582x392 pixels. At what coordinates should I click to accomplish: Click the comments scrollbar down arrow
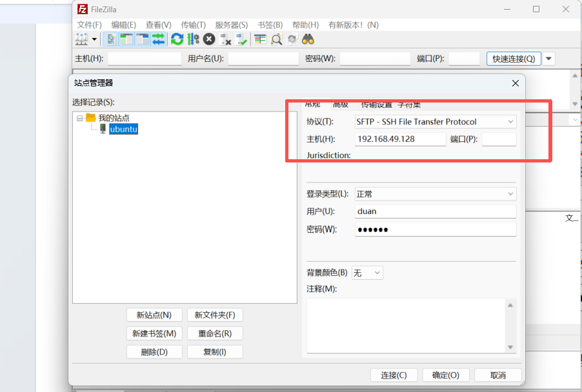510,348
